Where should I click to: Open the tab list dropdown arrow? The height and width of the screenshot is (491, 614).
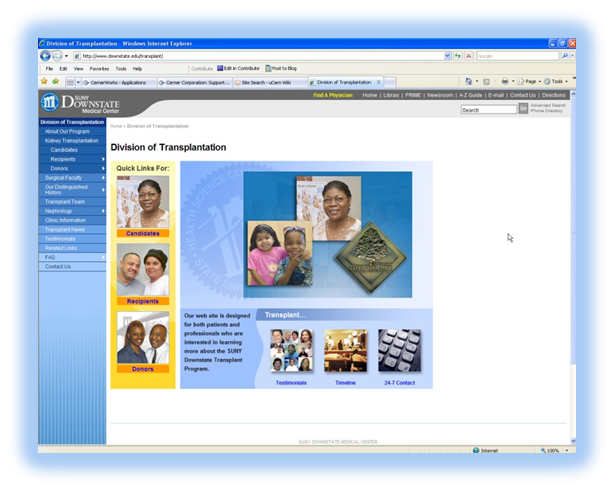click(x=78, y=82)
